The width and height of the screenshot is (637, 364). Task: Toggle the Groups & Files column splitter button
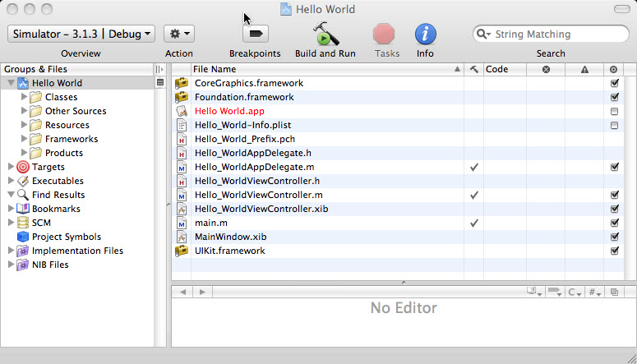click(160, 70)
